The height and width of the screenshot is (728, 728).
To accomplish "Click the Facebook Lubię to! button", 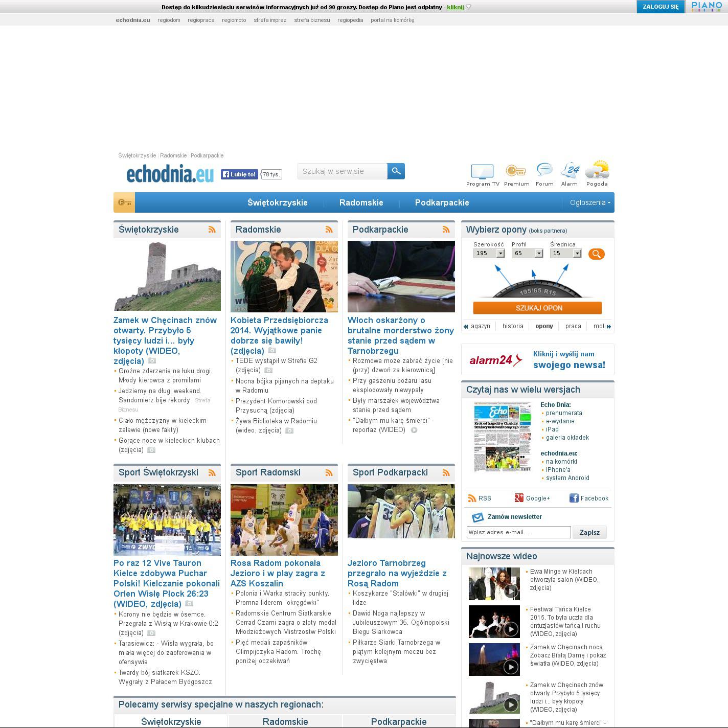I will (x=239, y=174).
